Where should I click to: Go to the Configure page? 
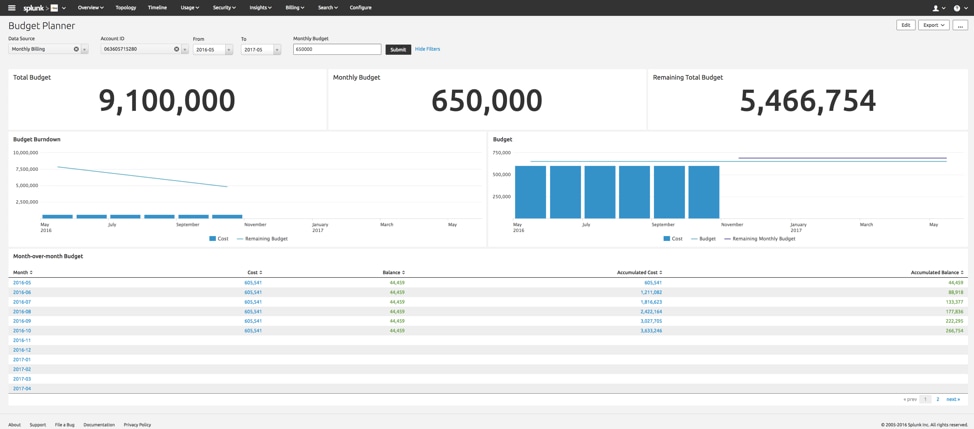[x=361, y=7]
